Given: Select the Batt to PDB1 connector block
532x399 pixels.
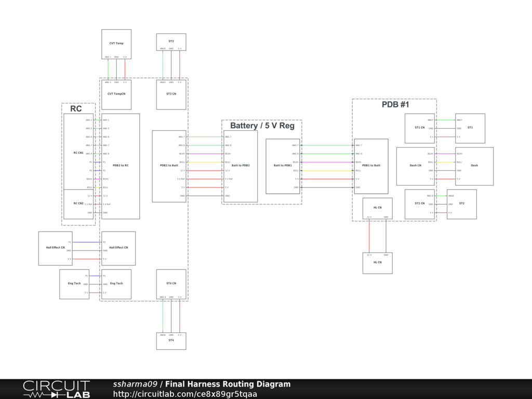Looking at the screenshot, I should pyautogui.click(x=283, y=166).
